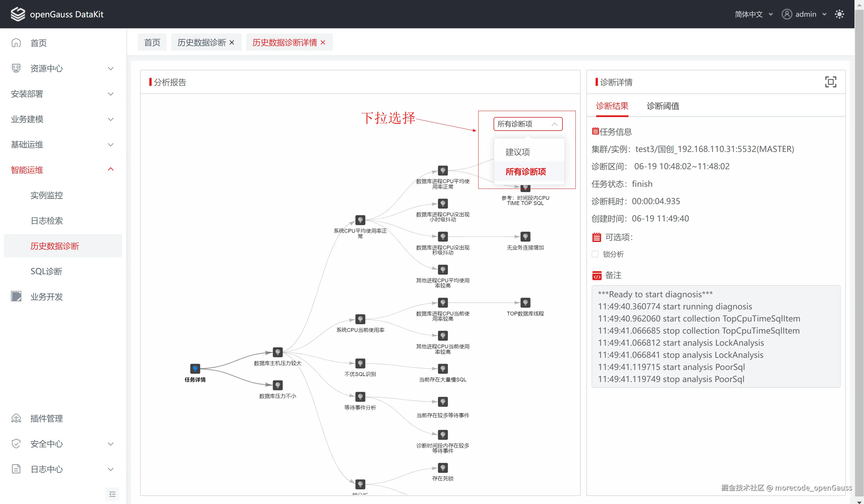Close the 历史数据诊断详情 tab
864x504 pixels.
coord(323,42)
